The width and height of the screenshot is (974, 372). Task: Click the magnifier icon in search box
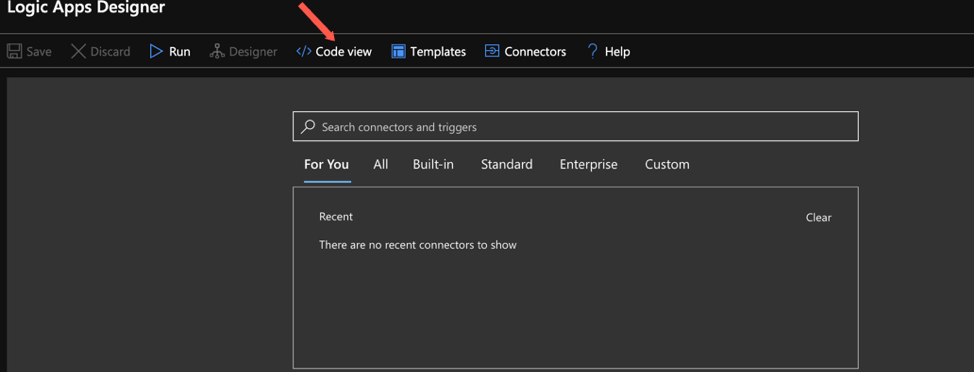pos(307,127)
